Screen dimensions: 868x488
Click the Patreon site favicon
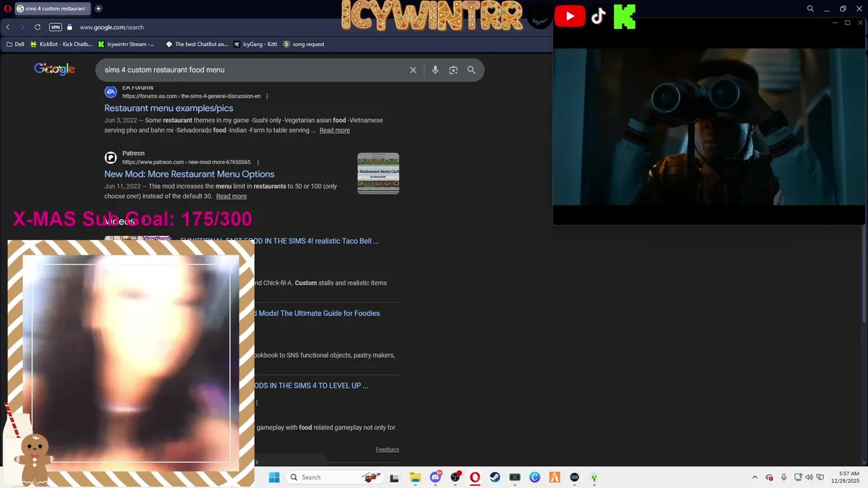(x=111, y=157)
